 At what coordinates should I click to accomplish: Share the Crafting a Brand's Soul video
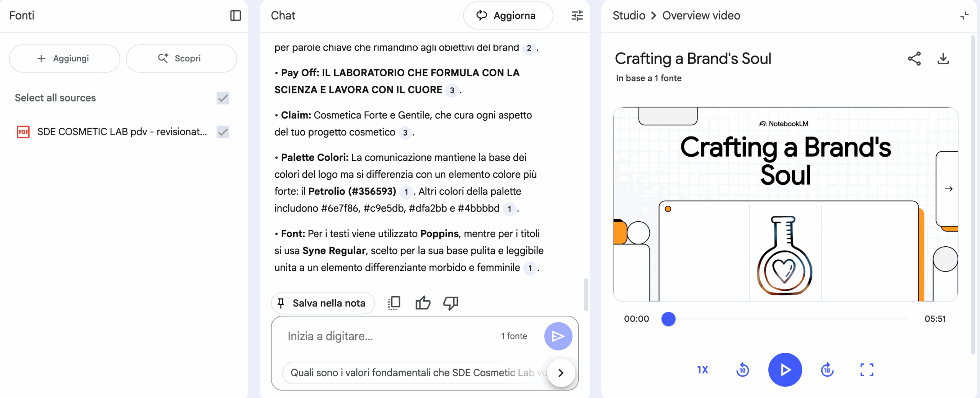(915, 59)
